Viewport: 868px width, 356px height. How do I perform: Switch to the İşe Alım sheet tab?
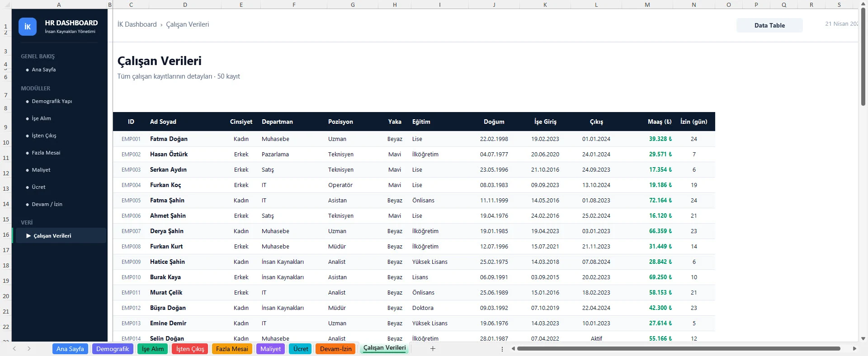coord(153,349)
